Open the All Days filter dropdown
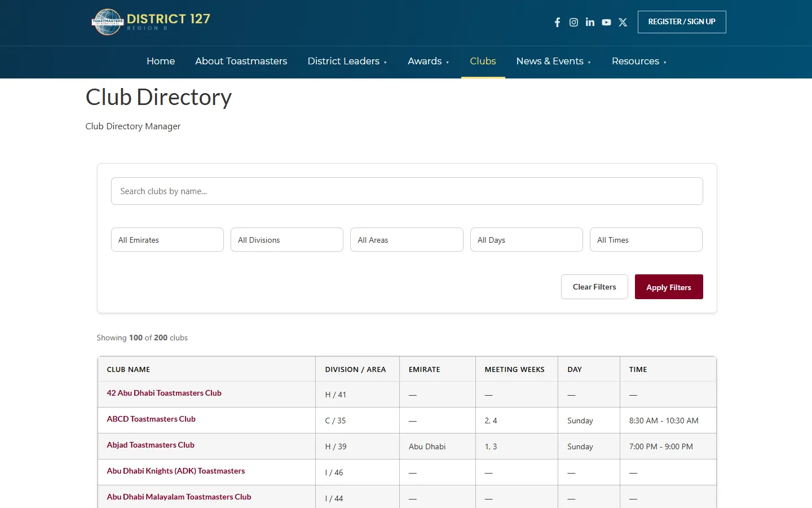The width and height of the screenshot is (812, 508). point(527,240)
